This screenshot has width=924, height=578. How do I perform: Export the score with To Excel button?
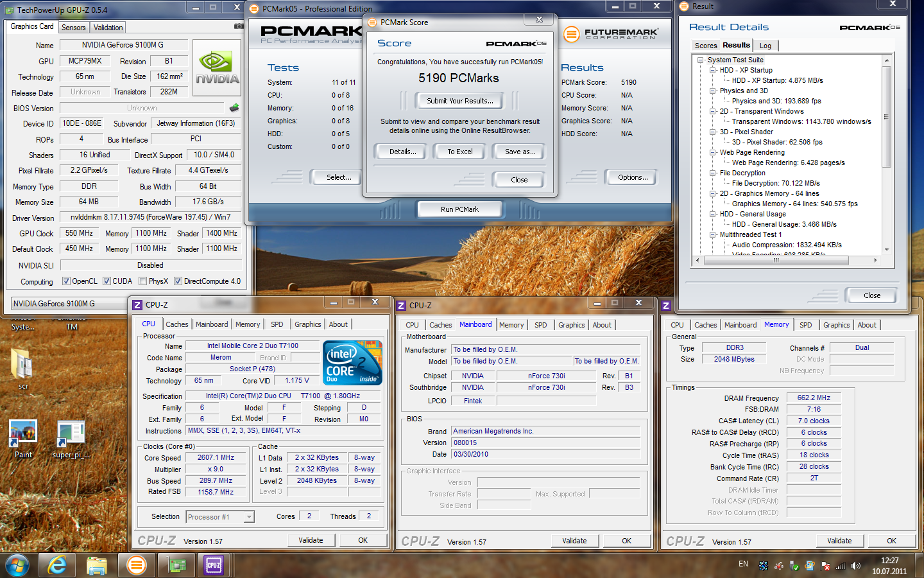click(x=460, y=152)
